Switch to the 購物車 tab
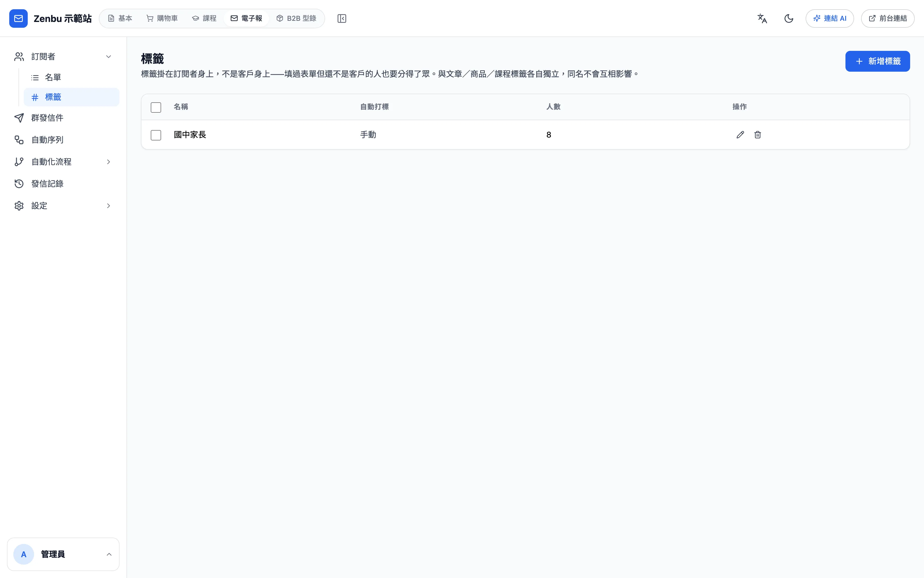 162,18
